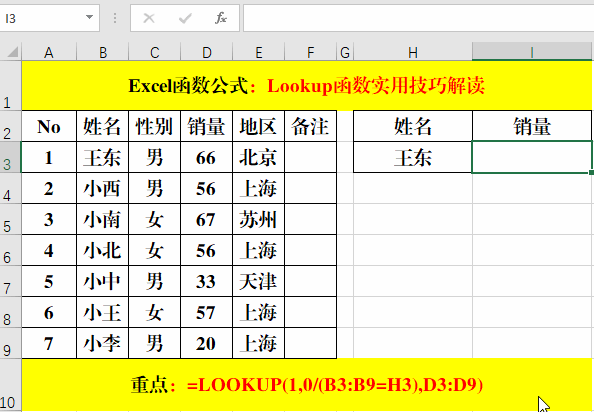This screenshot has height=412, width=594.
Task: Select column I header
Action: point(532,52)
